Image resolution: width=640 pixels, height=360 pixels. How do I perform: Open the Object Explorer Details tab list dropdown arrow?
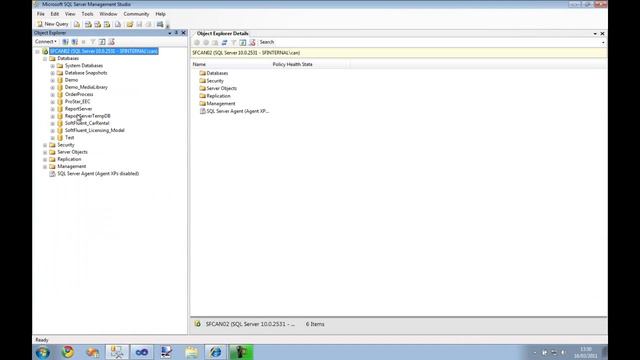coord(595,34)
